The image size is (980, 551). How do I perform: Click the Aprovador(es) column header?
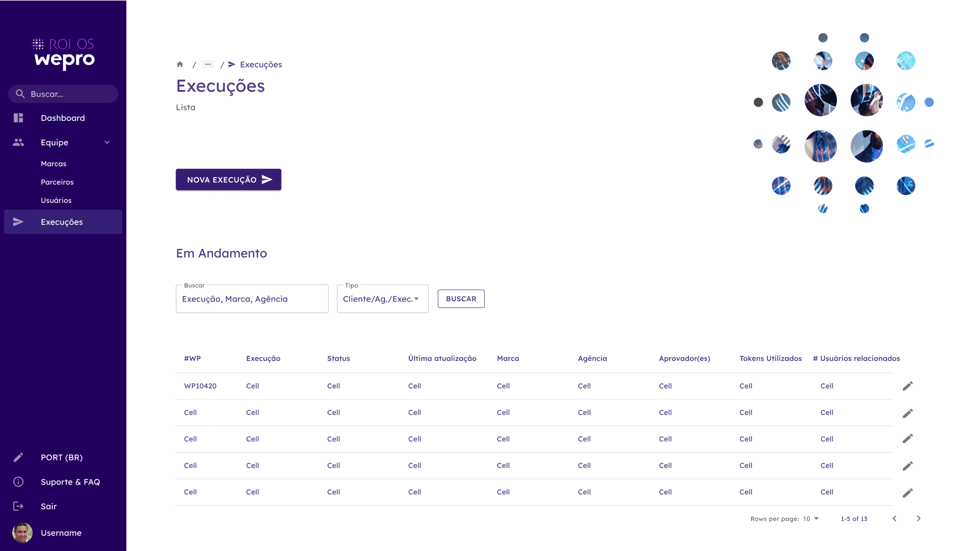(x=684, y=358)
